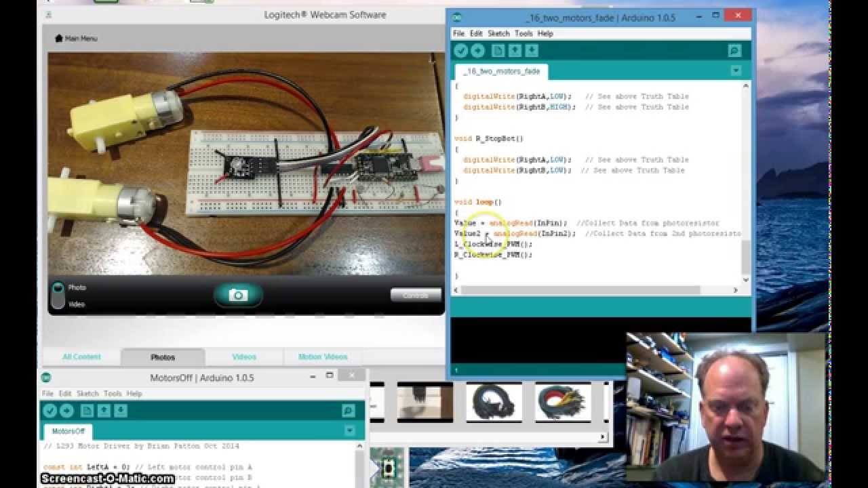Click right scroll arrow under photo thumbnails

[602, 438]
